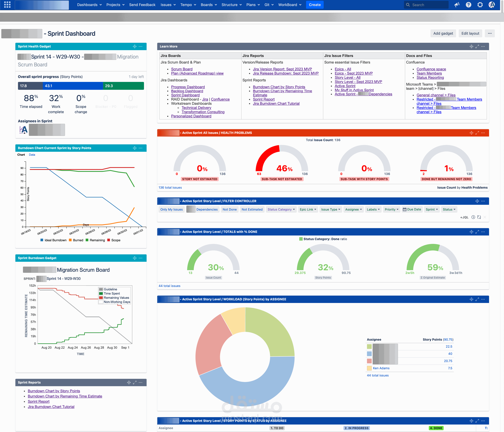The image size is (504, 432).
Task: Click the clock history icon beside +JQL
Action: [x=473, y=217]
